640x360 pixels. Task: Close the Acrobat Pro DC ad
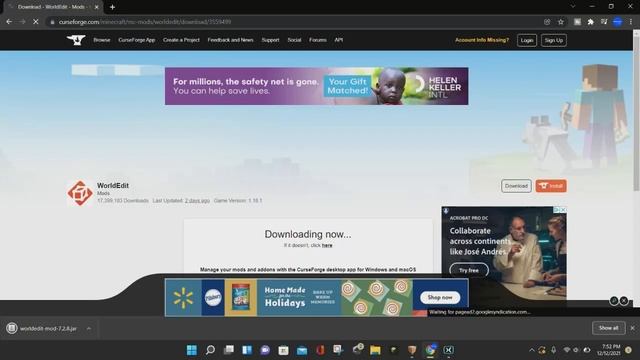563,210
